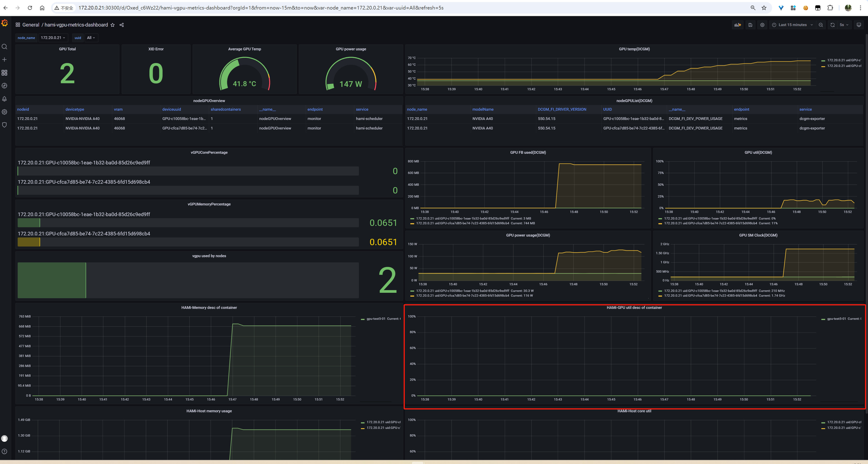Image resolution: width=868 pixels, height=464 pixels.
Task: Save the dashboard with disk icon
Action: [750, 25]
